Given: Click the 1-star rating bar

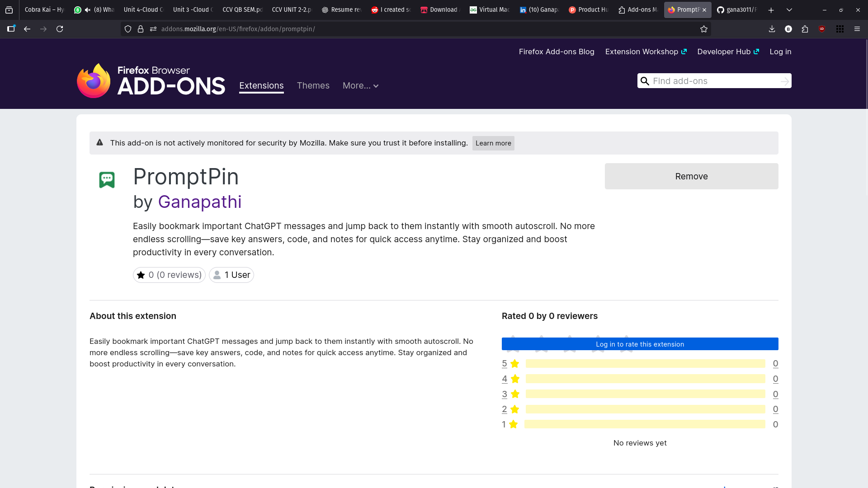Looking at the screenshot, I should click(645, 424).
